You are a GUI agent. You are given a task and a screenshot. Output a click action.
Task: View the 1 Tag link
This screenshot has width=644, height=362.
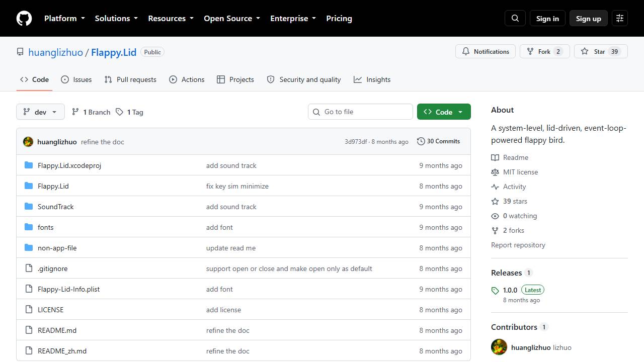point(129,112)
